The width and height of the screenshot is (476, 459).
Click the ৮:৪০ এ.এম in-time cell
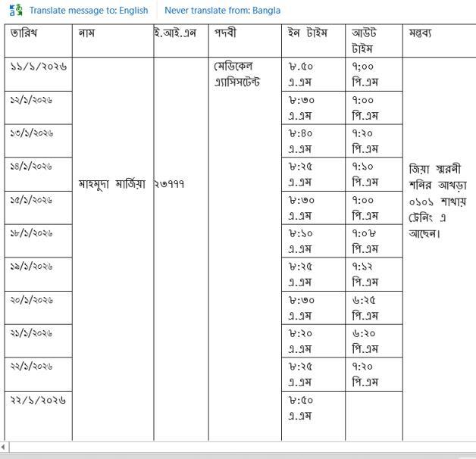click(301, 141)
